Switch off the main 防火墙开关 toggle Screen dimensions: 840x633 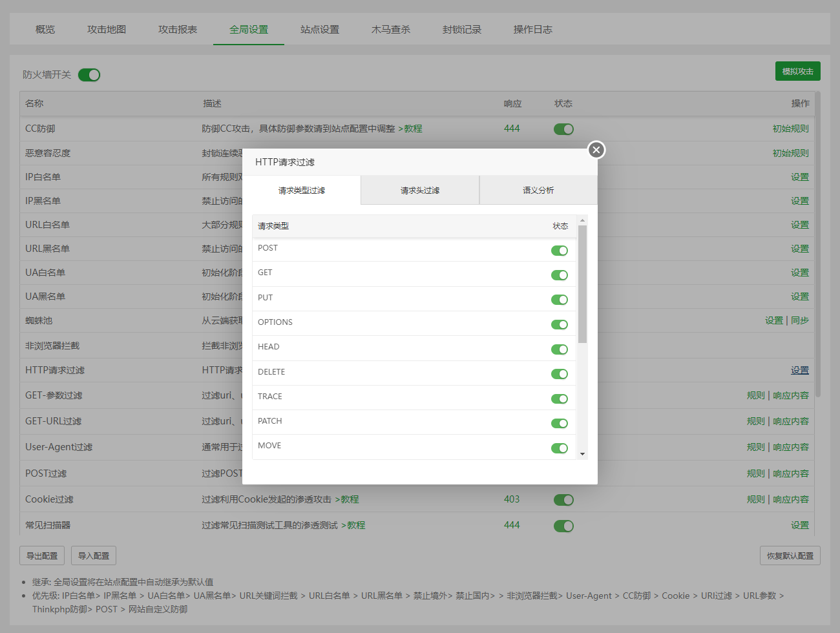click(x=89, y=75)
